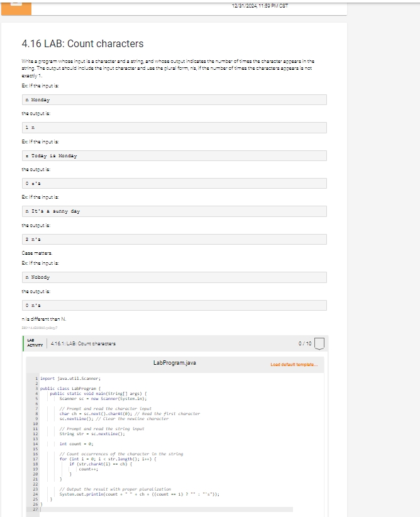Click the 'n It's a sunny day' input box
The height and width of the screenshot is (517, 420).
coord(174,211)
